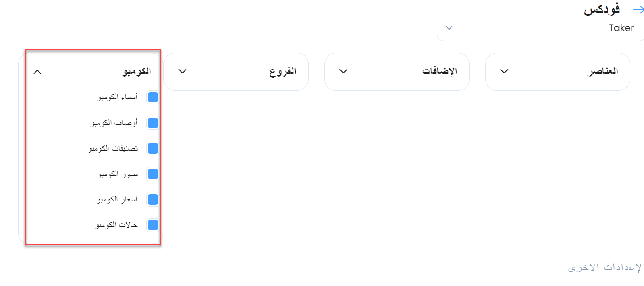
Task: Click the الإعدادات الأخرى heading
Action: (x=605, y=267)
